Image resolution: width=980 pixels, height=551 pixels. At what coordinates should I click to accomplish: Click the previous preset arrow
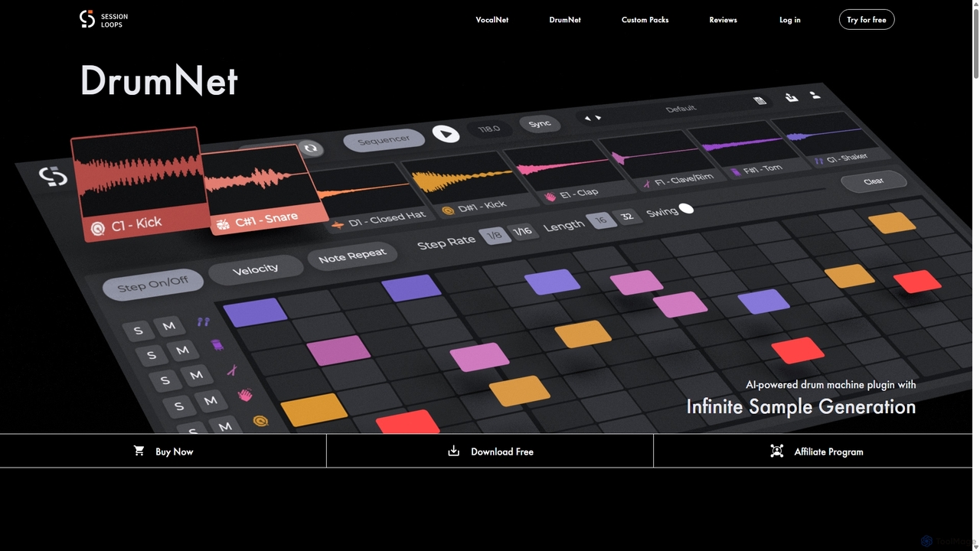[588, 118]
